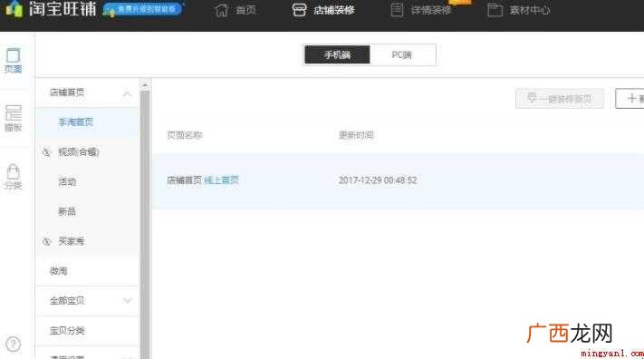Click the help question mark icon
The image size is (644, 359).
click(14, 344)
